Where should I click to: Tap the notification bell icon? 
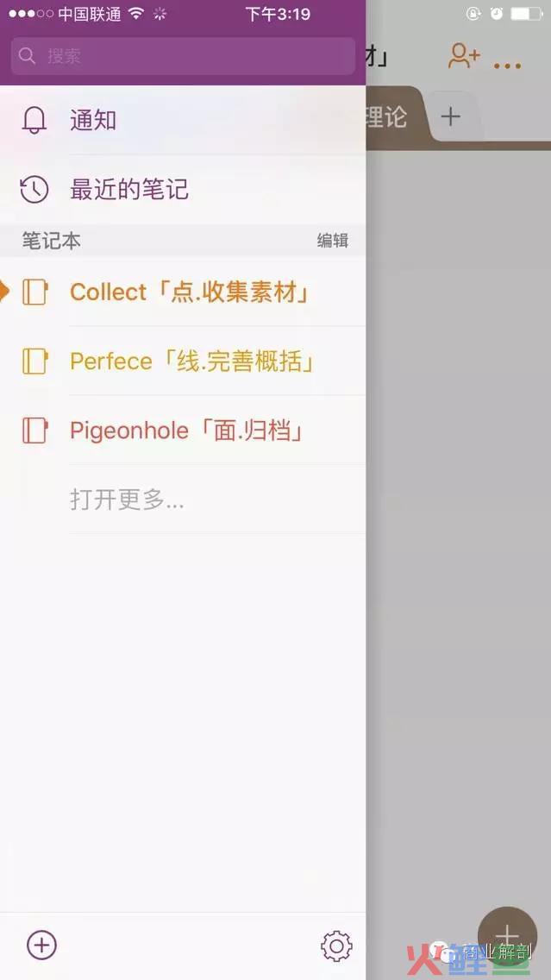34,120
